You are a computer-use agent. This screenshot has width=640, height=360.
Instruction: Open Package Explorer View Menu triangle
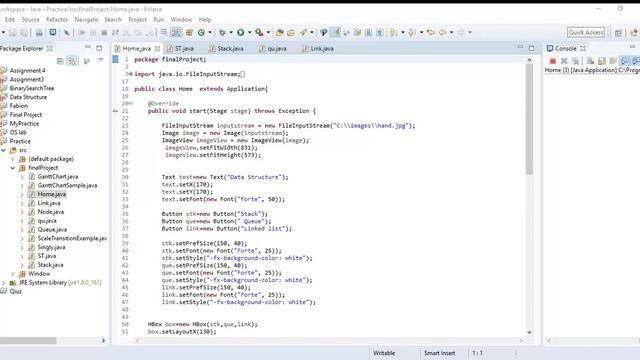point(100,60)
